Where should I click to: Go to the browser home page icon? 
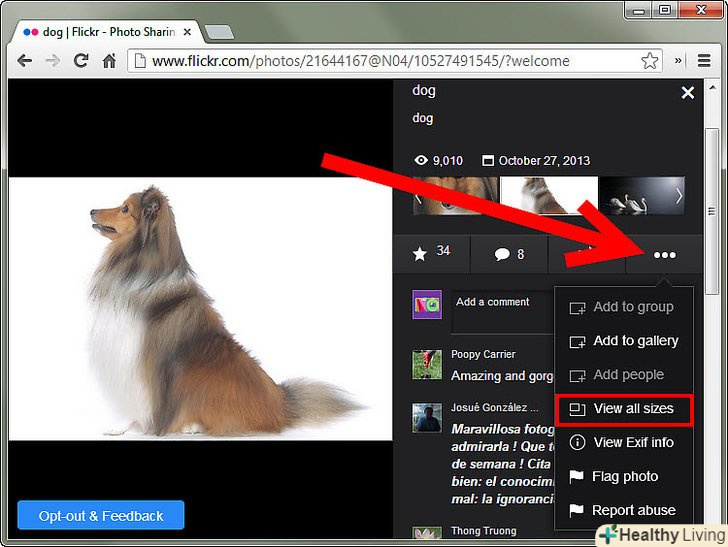[110, 61]
